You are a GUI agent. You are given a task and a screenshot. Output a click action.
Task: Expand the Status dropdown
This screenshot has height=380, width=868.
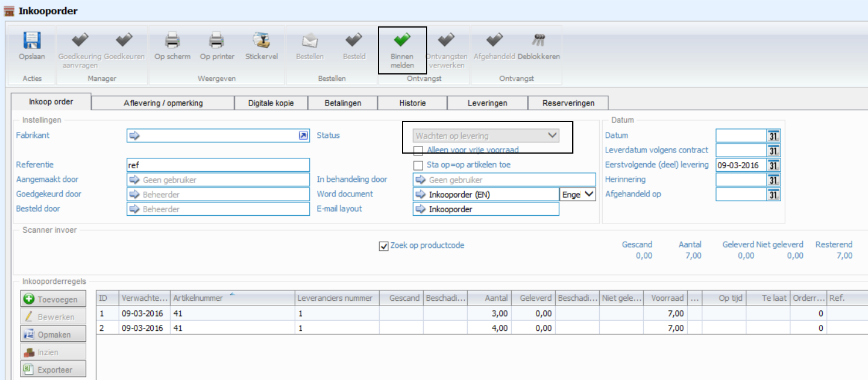[x=552, y=135]
